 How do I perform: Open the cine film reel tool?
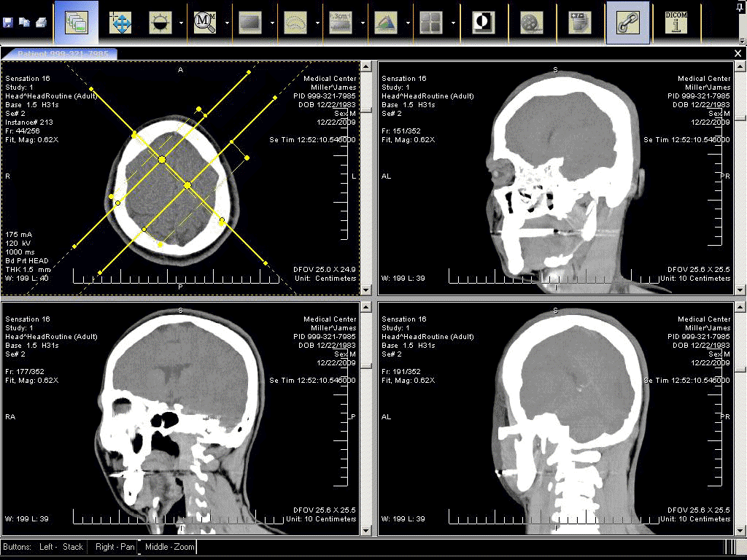531,23
